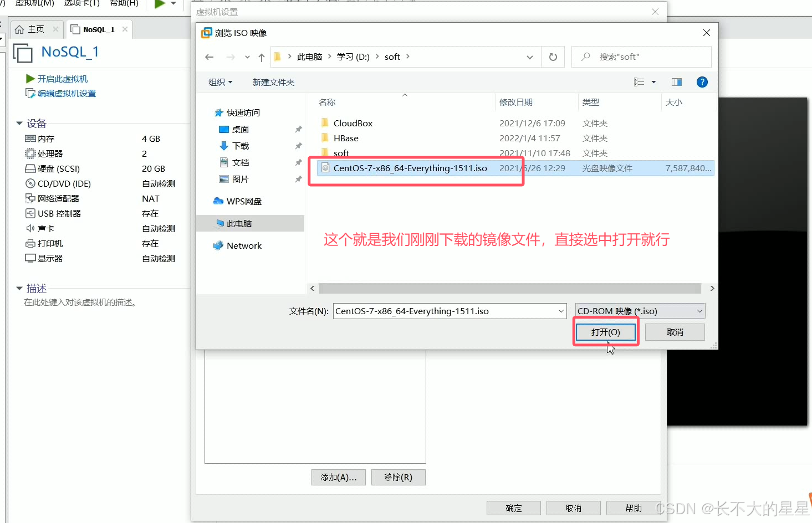Close the NoSQL_1 tab

[x=125, y=29]
